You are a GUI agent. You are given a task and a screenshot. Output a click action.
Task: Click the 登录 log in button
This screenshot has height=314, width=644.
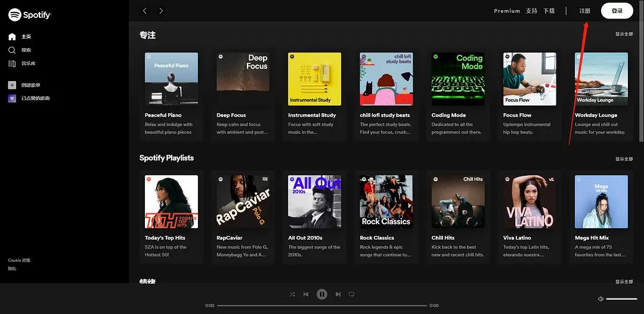(x=617, y=11)
